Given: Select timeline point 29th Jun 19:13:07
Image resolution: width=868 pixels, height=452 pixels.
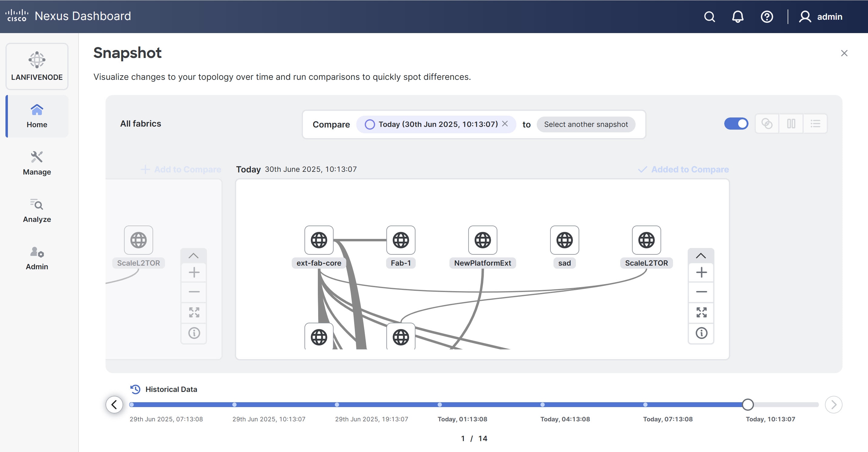Looking at the screenshot, I should (337, 404).
